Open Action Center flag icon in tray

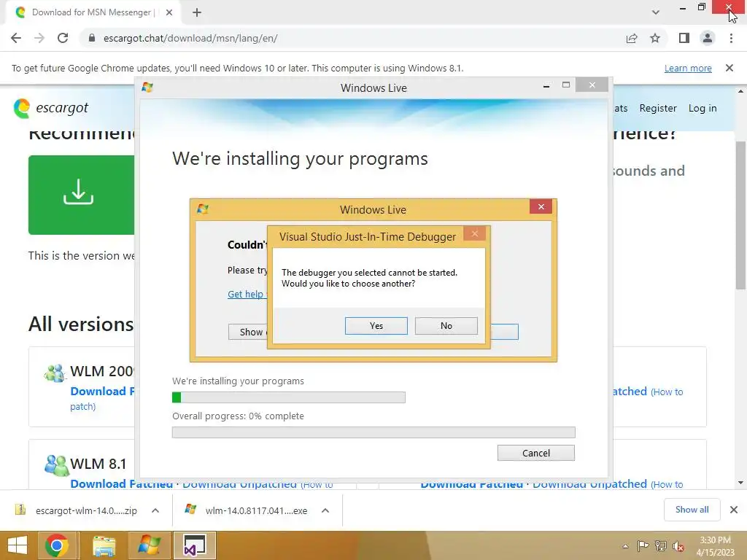coord(643,546)
